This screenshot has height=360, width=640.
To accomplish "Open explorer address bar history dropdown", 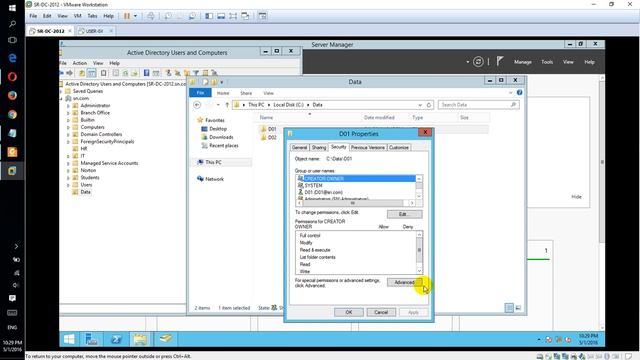I will (420, 105).
